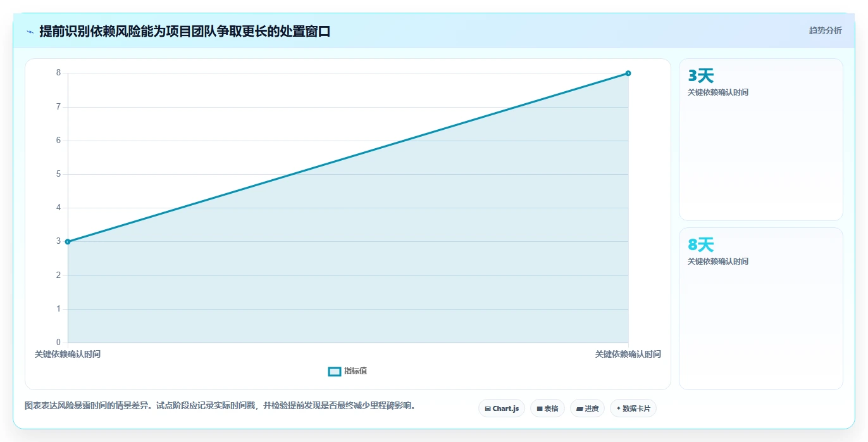Click the y-axis tick label 5
This screenshot has width=868, height=442.
[59, 174]
